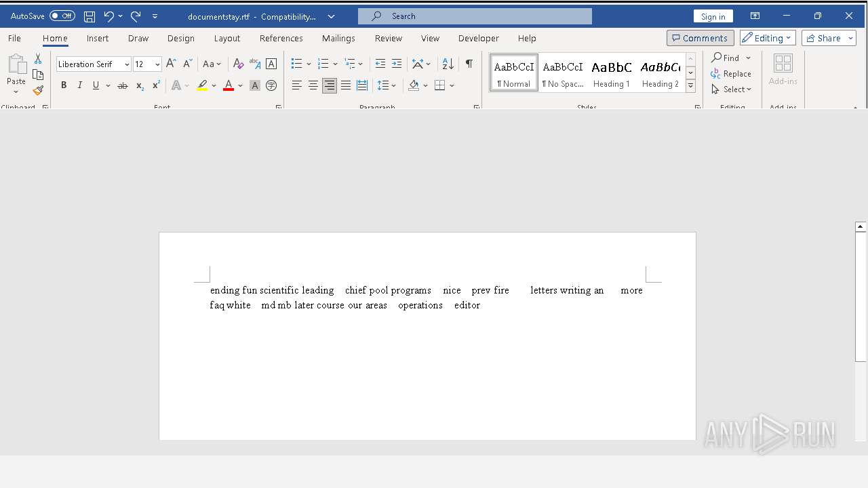Toggle show paragraph marks

click(469, 64)
